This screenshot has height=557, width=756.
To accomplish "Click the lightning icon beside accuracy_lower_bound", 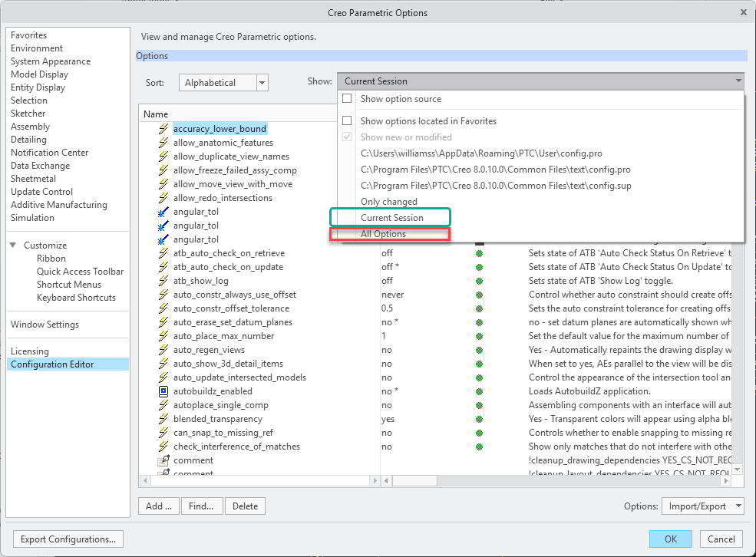I will point(163,129).
